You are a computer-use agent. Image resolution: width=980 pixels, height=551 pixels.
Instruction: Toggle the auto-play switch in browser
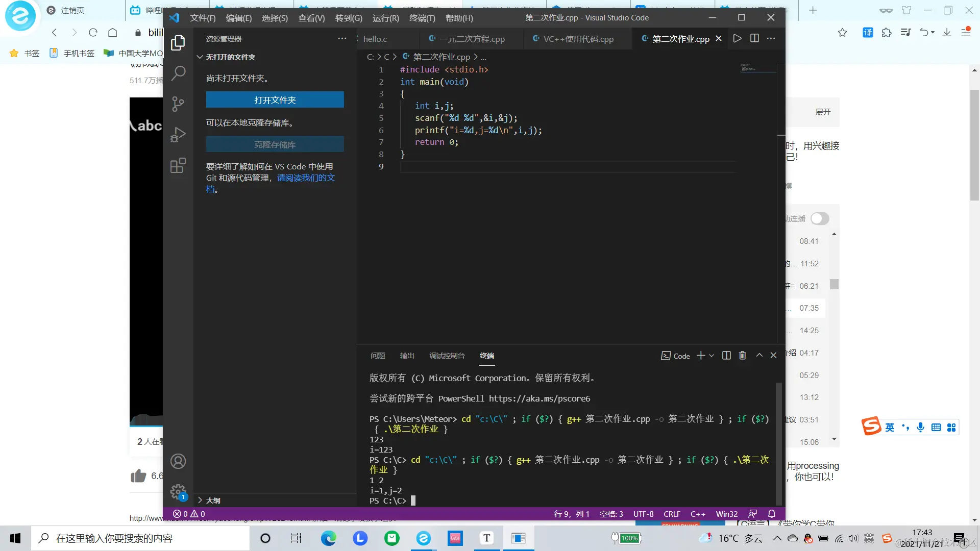820,218
